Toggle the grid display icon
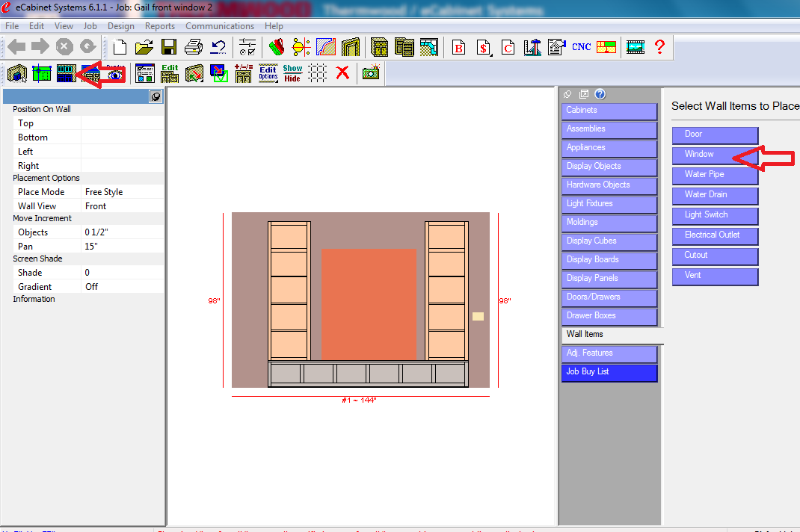 pyautogui.click(x=318, y=73)
